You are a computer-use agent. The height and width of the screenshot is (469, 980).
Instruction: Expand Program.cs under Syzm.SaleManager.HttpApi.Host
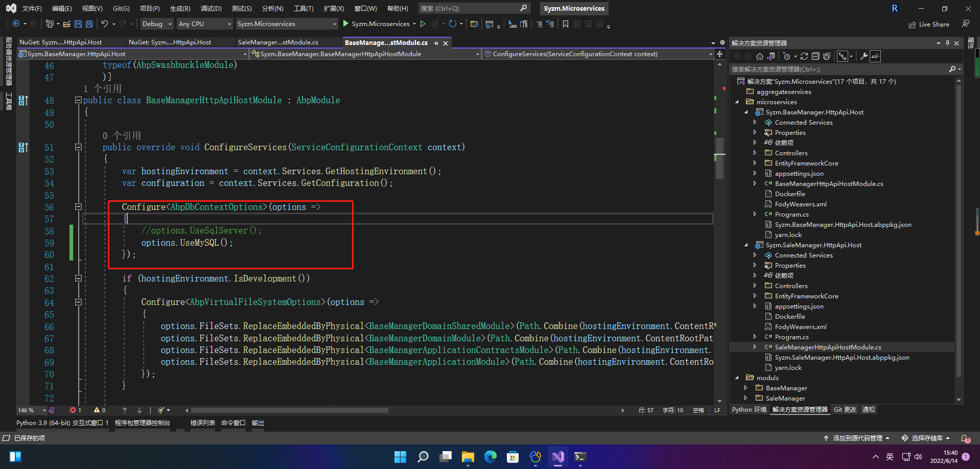coord(755,337)
